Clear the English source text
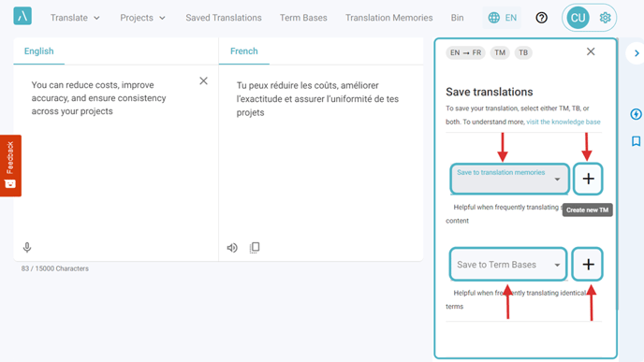 [203, 80]
